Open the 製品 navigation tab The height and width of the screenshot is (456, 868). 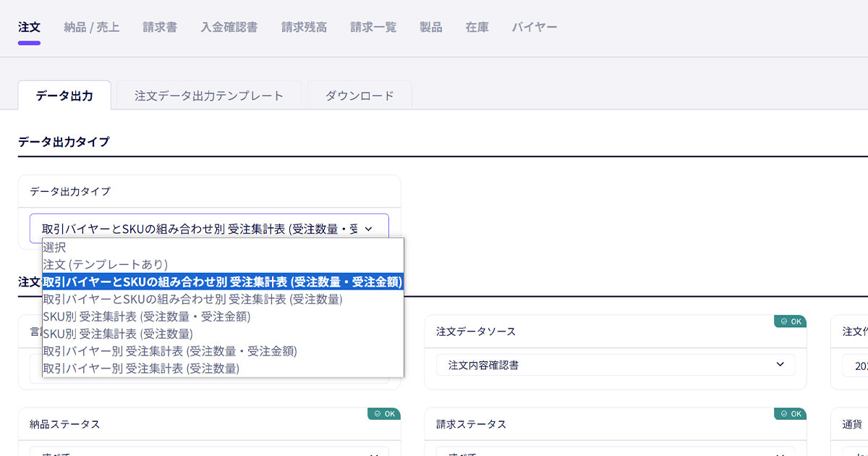coord(431,28)
